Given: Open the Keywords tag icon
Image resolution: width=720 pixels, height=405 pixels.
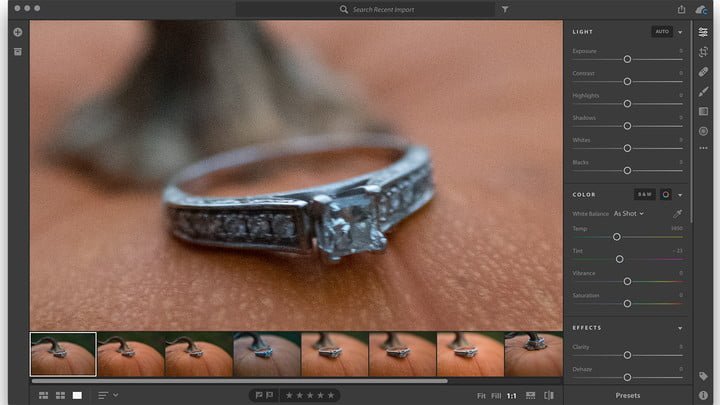Looking at the screenshot, I should coord(703,377).
